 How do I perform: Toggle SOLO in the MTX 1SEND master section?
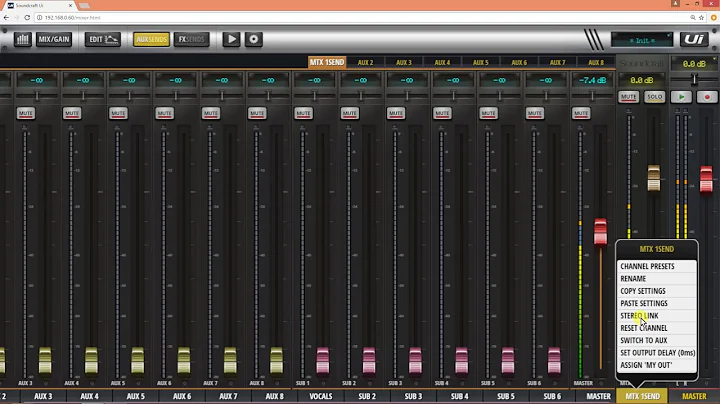pos(654,97)
